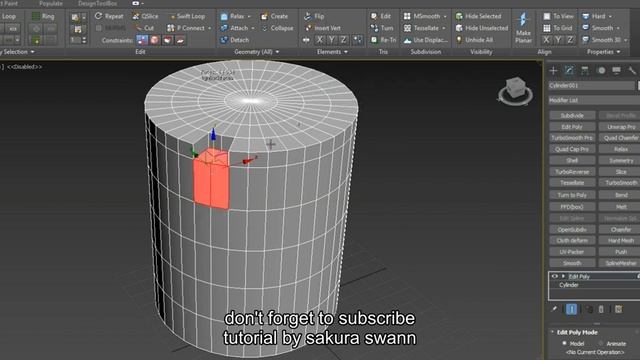640x360 pixels.
Task: Click the Turn triangulation tool
Action: 382,28
